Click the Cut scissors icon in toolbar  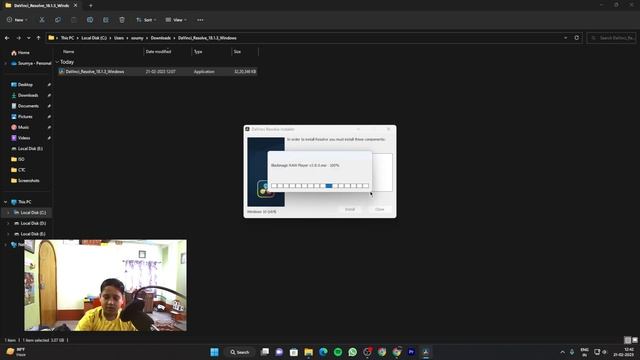click(x=42, y=20)
